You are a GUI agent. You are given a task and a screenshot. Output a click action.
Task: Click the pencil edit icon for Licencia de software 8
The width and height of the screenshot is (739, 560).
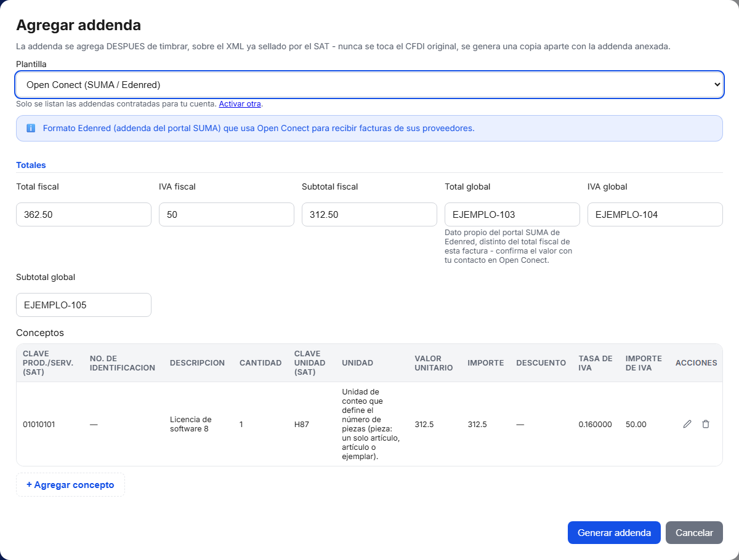click(687, 424)
